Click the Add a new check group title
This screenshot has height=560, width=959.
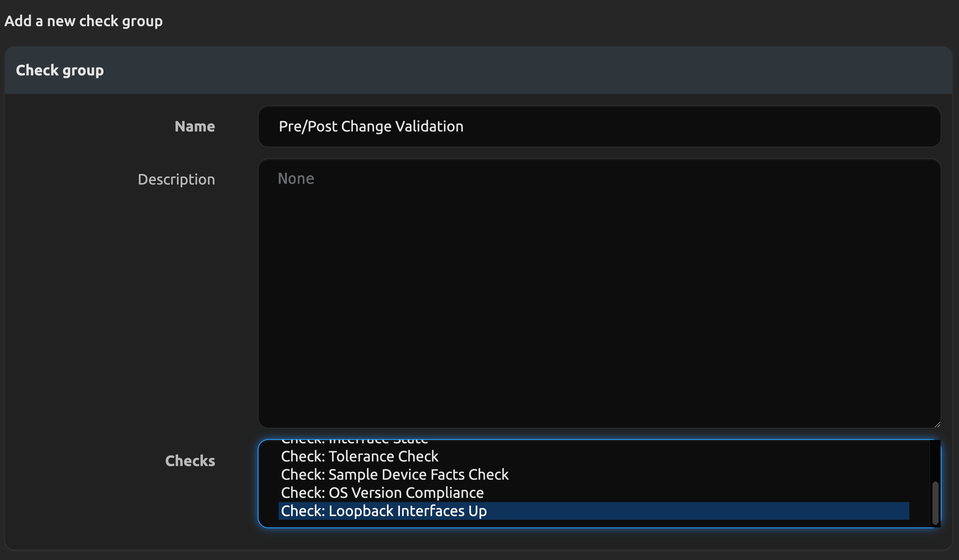pos(83,21)
